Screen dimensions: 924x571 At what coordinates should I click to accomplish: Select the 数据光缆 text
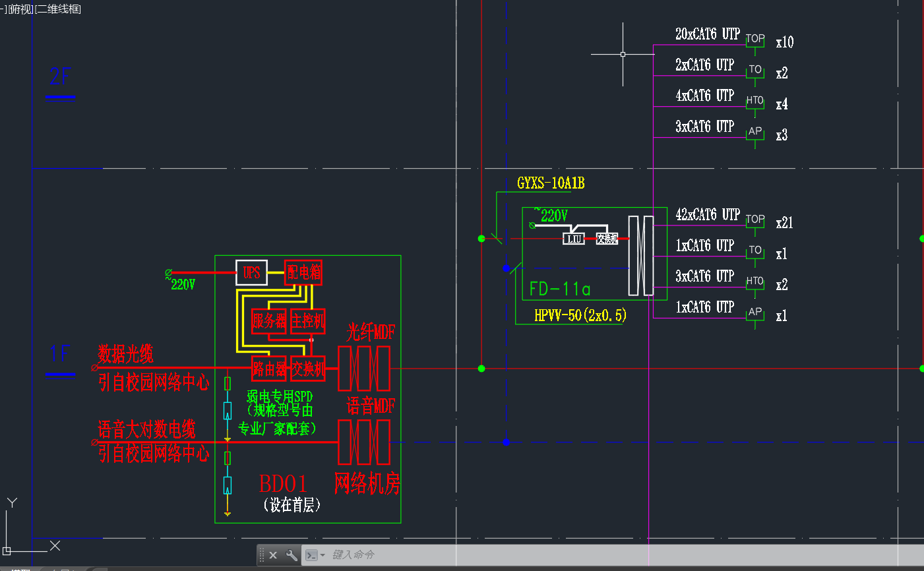(x=125, y=354)
